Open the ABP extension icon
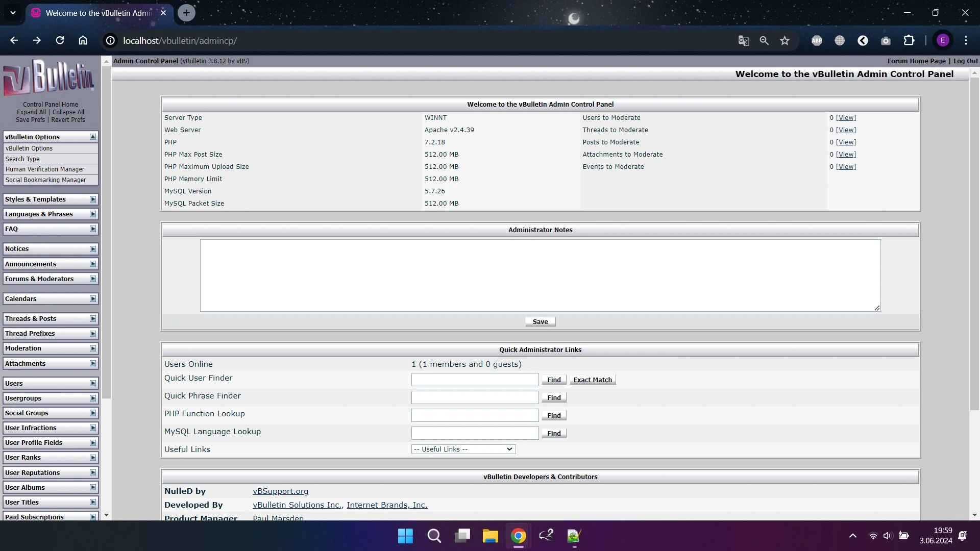 coord(817,40)
